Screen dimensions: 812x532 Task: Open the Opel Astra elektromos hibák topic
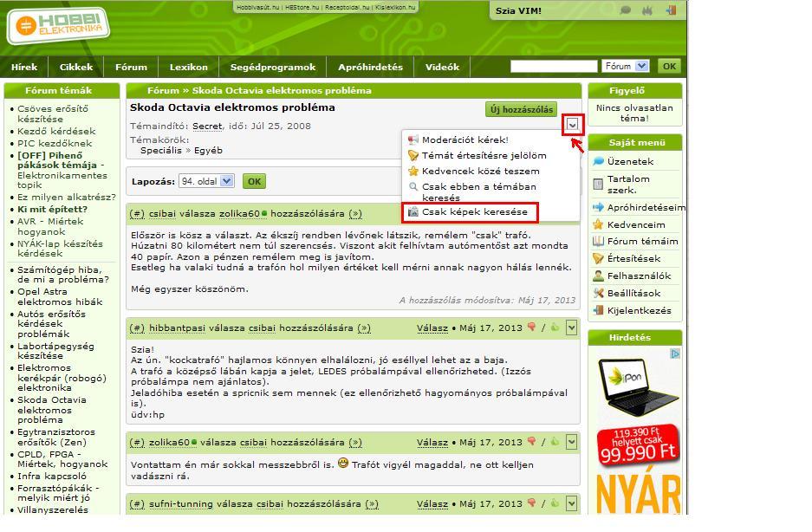click(x=60, y=296)
